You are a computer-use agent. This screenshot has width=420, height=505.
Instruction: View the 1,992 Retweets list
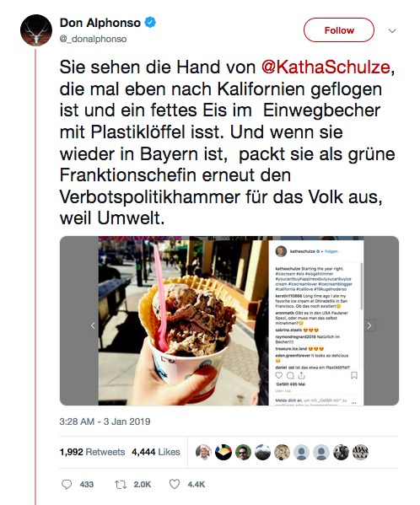pos(92,452)
